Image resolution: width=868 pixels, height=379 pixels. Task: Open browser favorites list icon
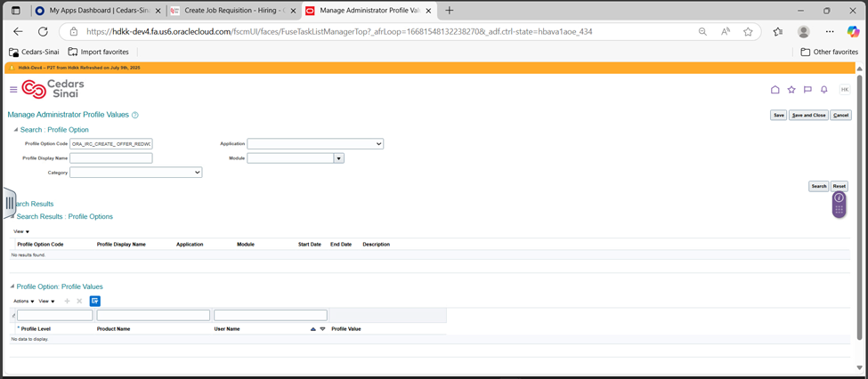[x=778, y=32]
